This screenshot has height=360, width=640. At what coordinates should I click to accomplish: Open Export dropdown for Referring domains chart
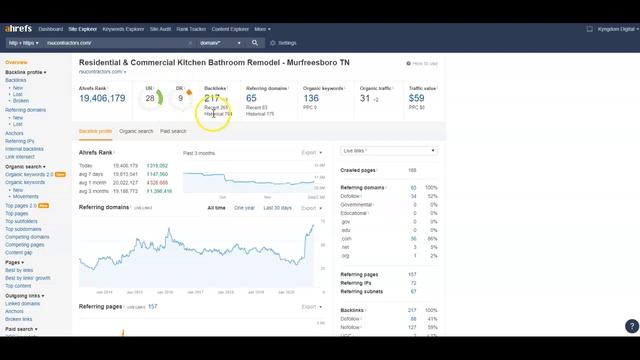point(312,208)
